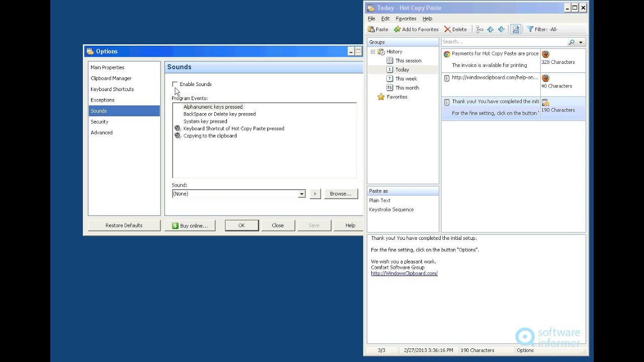Select Keyboard Shortcut of Hot Copy Paste pressed
This screenshot has height=362, width=644.
tap(233, 129)
